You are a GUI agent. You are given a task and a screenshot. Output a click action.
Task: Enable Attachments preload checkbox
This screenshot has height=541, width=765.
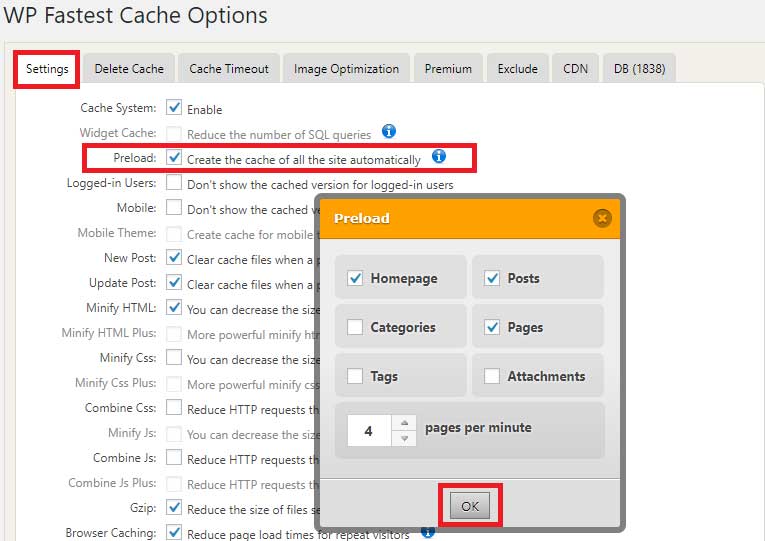492,376
